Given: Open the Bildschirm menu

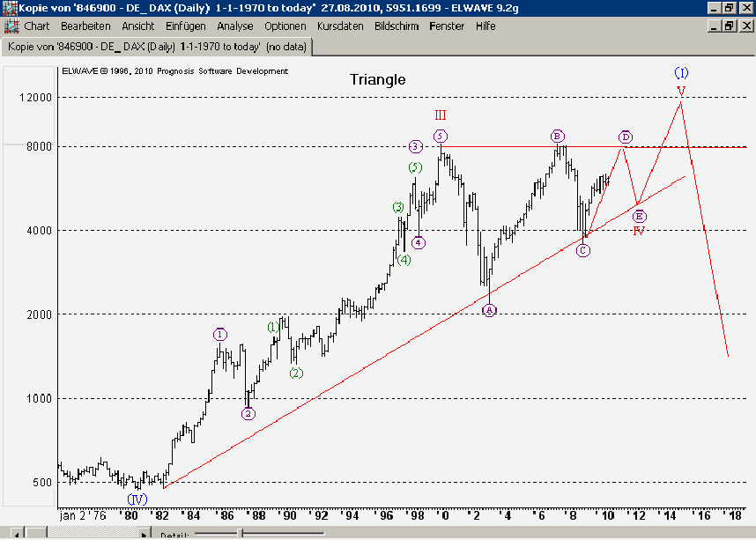Looking at the screenshot, I should pos(397,26).
